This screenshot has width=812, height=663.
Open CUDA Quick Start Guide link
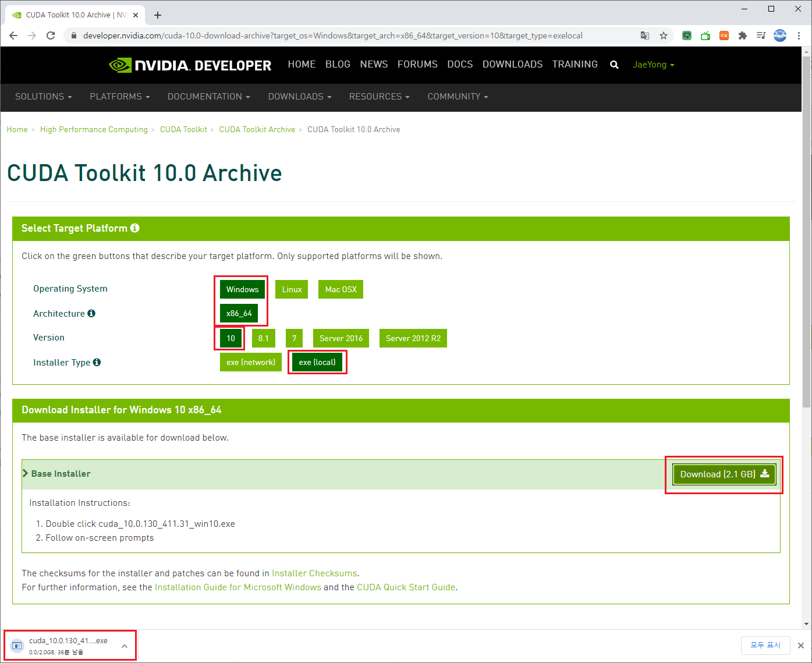[x=406, y=587]
